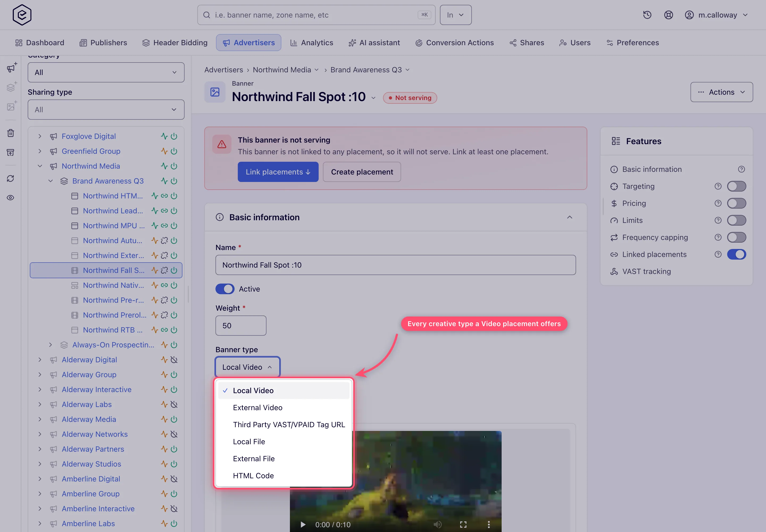Screen dimensions: 766x532
Task: Click the app logo in top left
Action: (x=22, y=15)
